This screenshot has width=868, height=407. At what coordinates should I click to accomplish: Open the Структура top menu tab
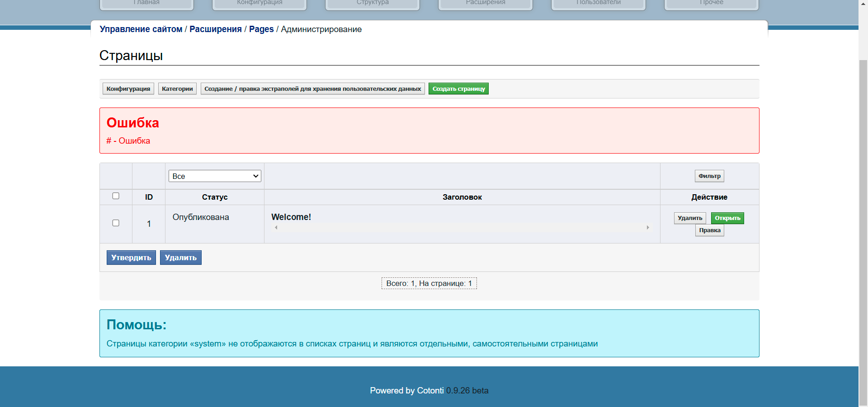[x=372, y=4]
